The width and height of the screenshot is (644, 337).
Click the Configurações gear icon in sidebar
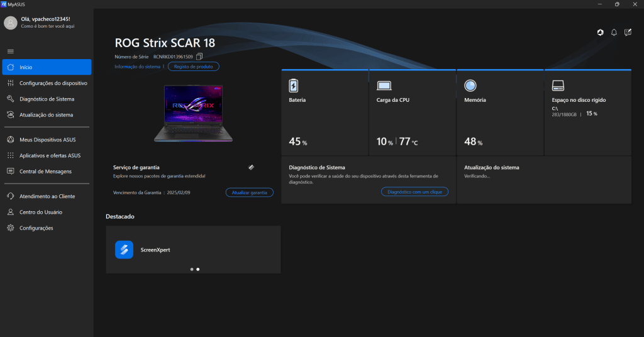(11, 228)
